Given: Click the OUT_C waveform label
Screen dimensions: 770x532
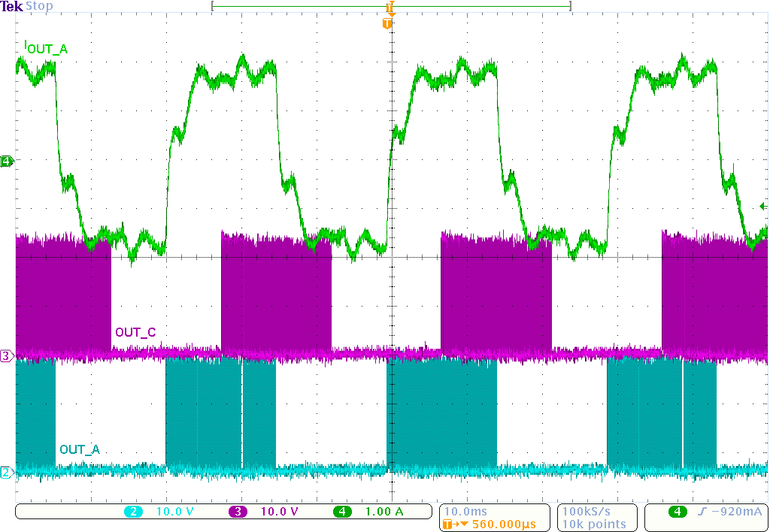Looking at the screenshot, I should pos(135,332).
